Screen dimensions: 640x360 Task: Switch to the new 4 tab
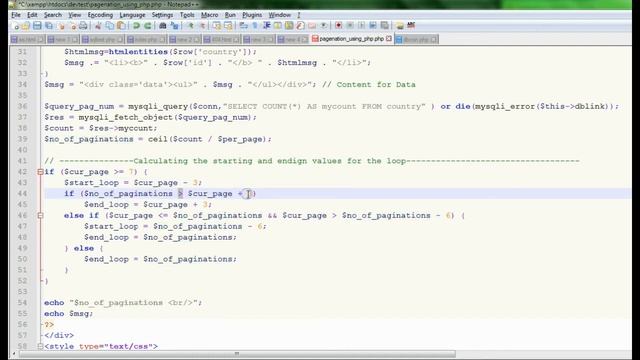tap(293, 40)
